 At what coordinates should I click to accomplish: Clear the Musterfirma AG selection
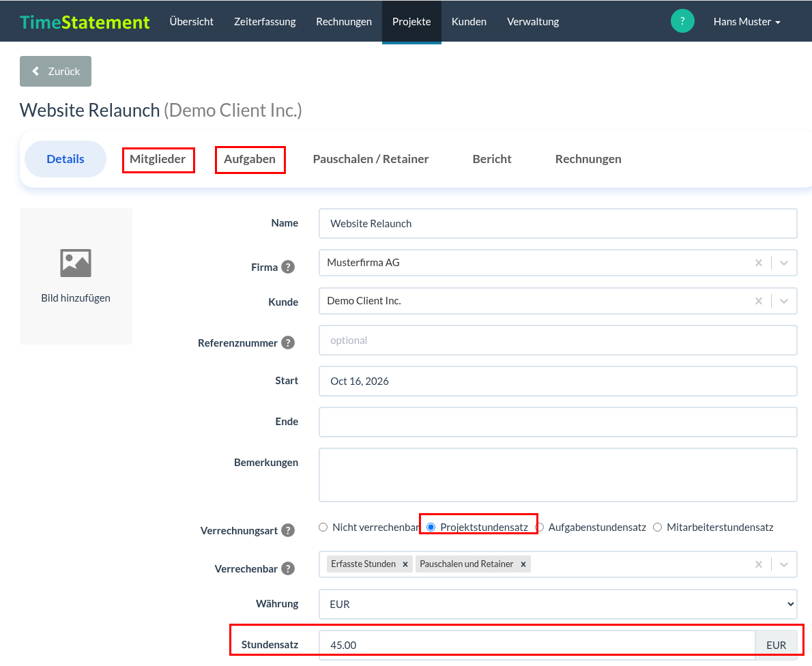click(x=759, y=263)
